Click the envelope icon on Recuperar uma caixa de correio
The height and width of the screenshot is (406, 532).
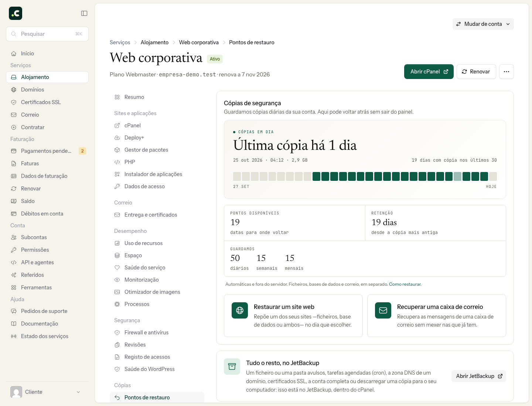coord(383,310)
